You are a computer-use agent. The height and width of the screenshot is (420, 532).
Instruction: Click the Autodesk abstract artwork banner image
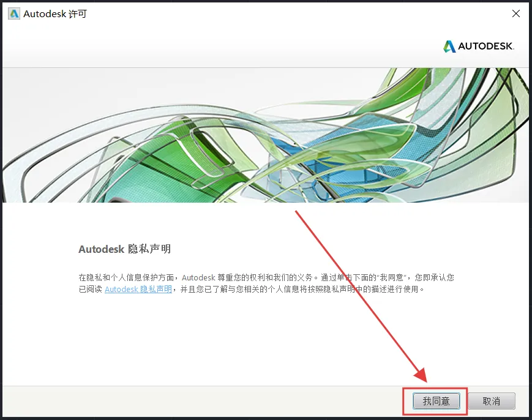(266, 135)
